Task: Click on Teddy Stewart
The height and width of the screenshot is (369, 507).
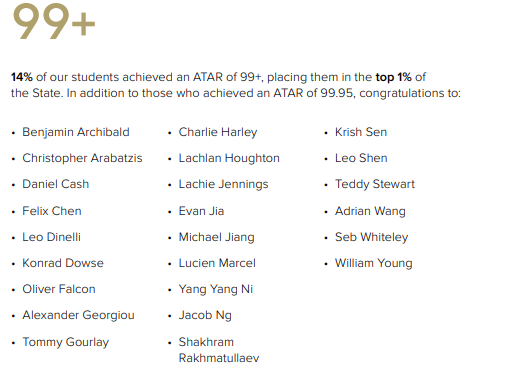Action: [375, 184]
